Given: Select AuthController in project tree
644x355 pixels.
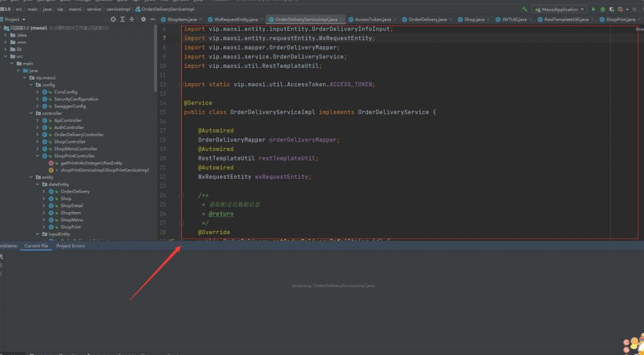Looking at the screenshot, I should (x=69, y=127).
